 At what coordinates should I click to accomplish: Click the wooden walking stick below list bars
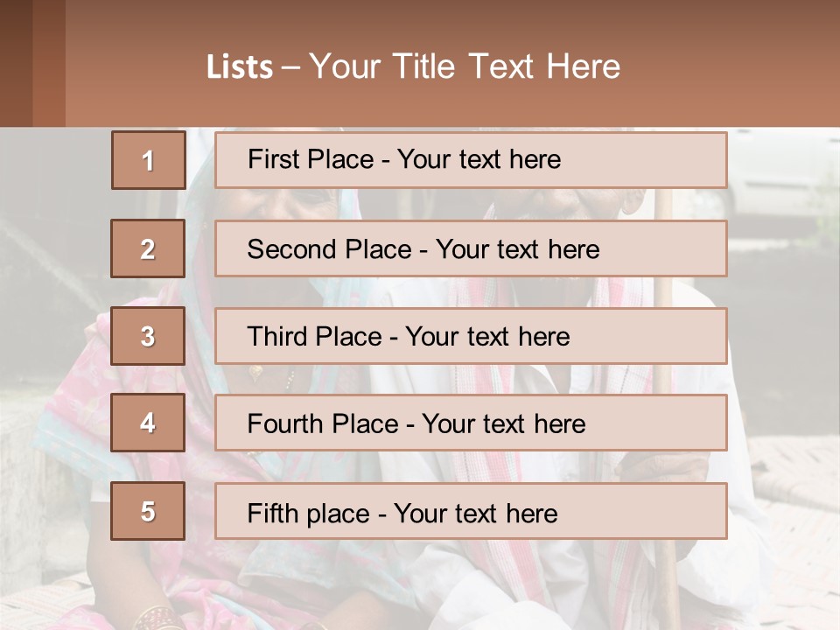click(x=668, y=586)
